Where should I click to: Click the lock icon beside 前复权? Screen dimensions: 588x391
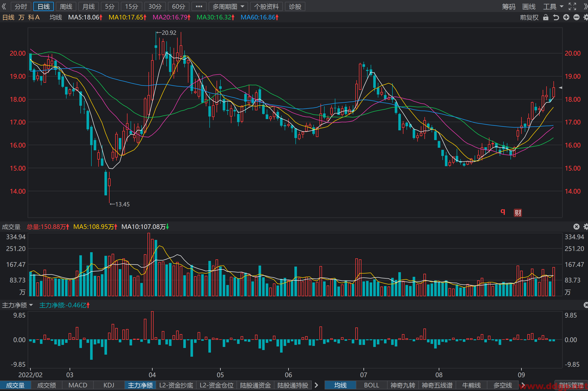546,17
